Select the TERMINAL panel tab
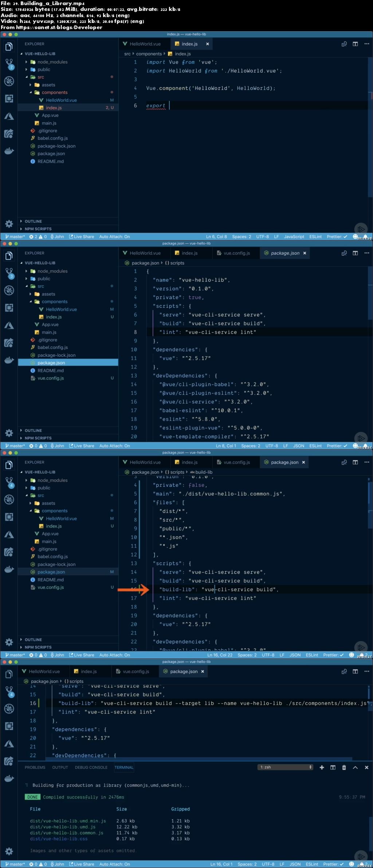The image size is (373, 868). (x=124, y=767)
